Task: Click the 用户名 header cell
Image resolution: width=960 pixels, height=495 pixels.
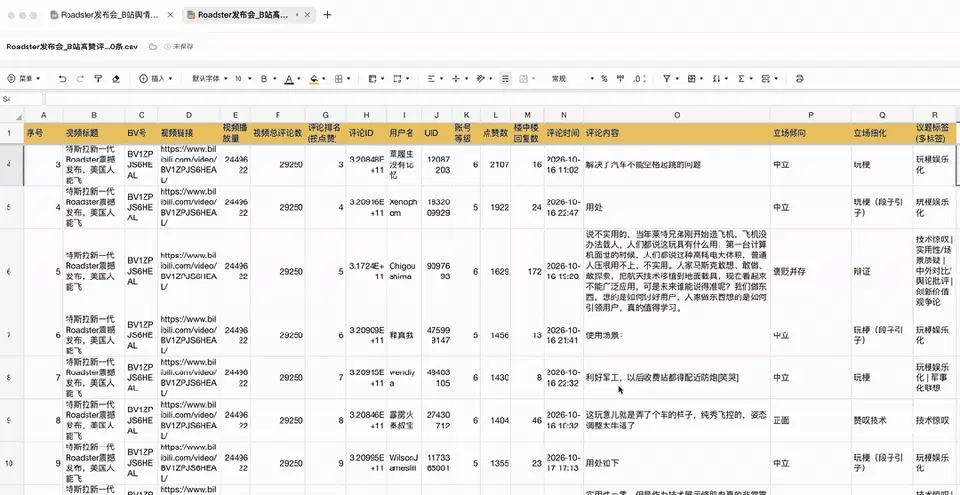Action: click(x=404, y=133)
